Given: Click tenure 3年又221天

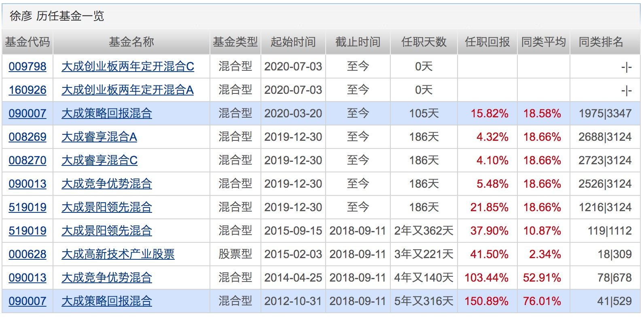Looking at the screenshot, I should 424,254.
